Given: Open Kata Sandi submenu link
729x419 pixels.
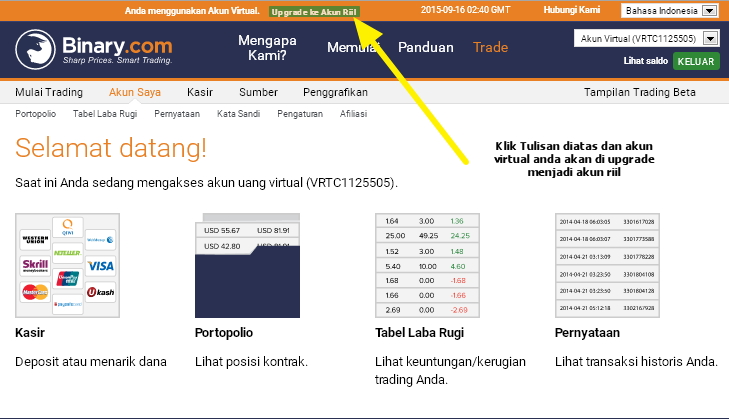Looking at the screenshot, I should tap(239, 114).
